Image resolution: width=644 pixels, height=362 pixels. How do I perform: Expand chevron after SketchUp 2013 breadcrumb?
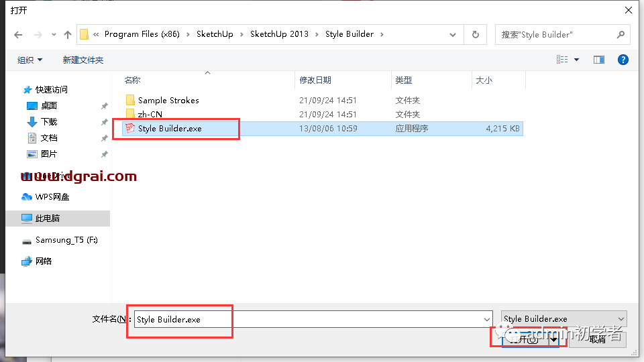point(317,34)
